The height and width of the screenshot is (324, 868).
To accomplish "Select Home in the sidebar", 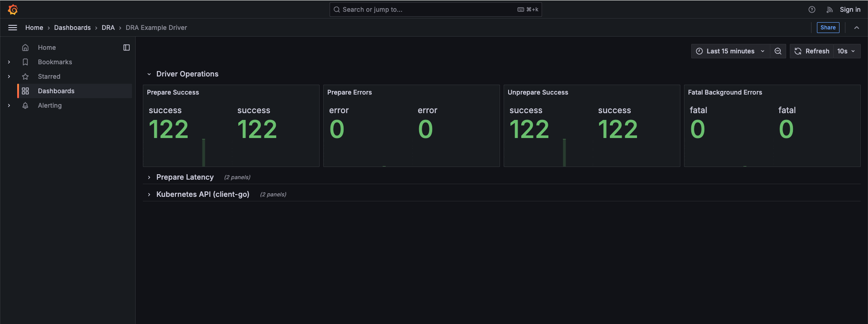I will [x=47, y=48].
